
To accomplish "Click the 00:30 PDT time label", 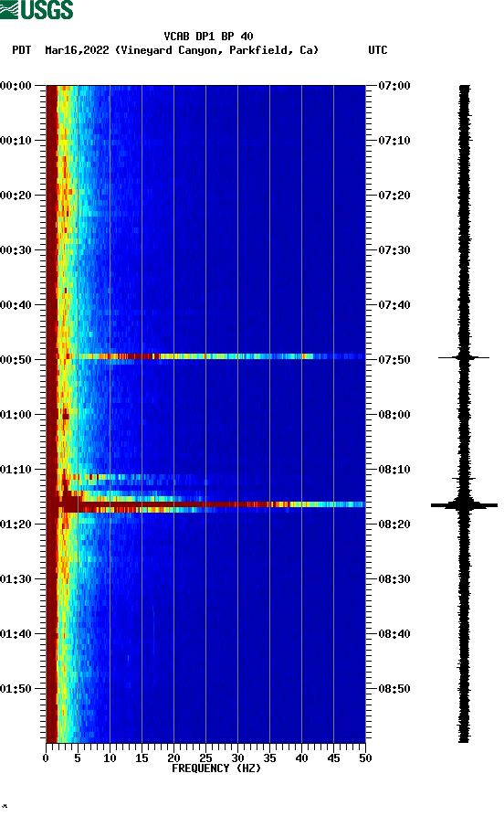I will click(x=16, y=250).
